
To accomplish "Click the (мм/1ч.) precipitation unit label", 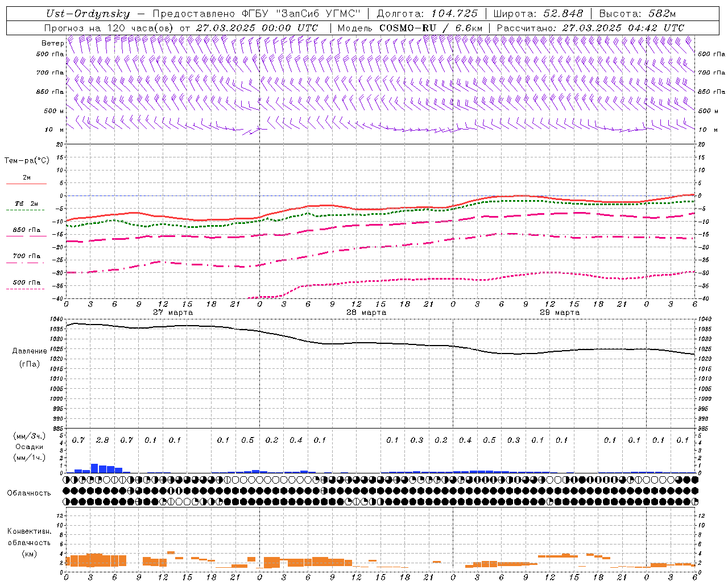I will (29, 458).
